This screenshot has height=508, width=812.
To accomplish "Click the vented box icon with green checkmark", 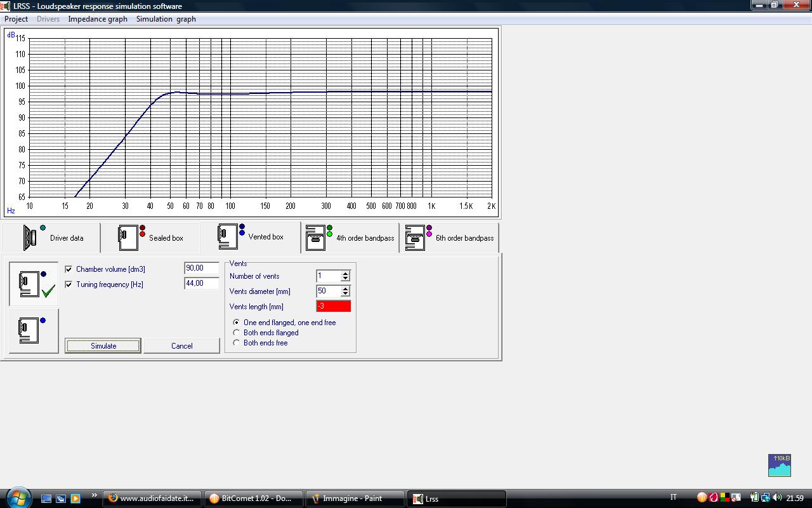I will [x=34, y=284].
